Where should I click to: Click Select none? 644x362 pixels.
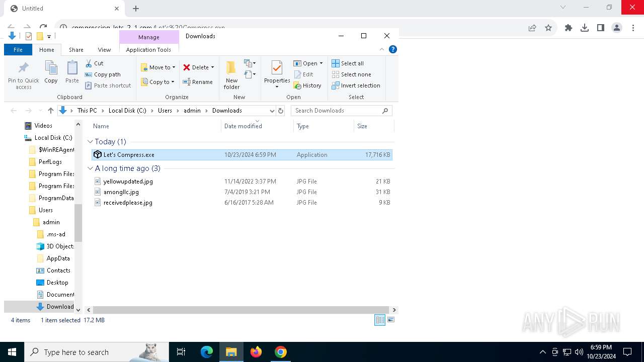(x=351, y=74)
